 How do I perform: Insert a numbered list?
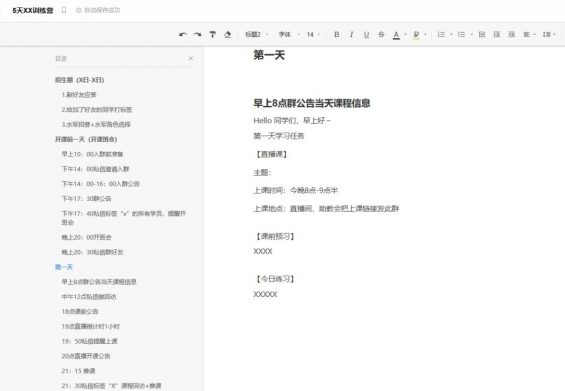pos(441,35)
